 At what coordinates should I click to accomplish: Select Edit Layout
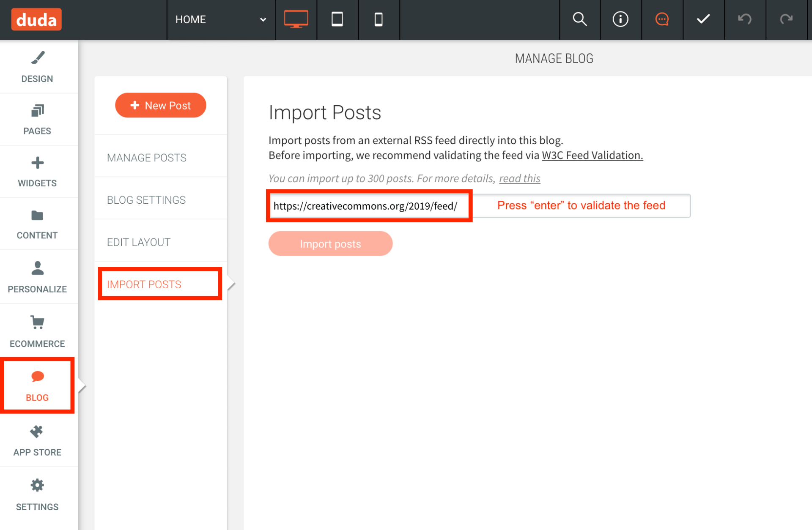[x=161, y=242]
